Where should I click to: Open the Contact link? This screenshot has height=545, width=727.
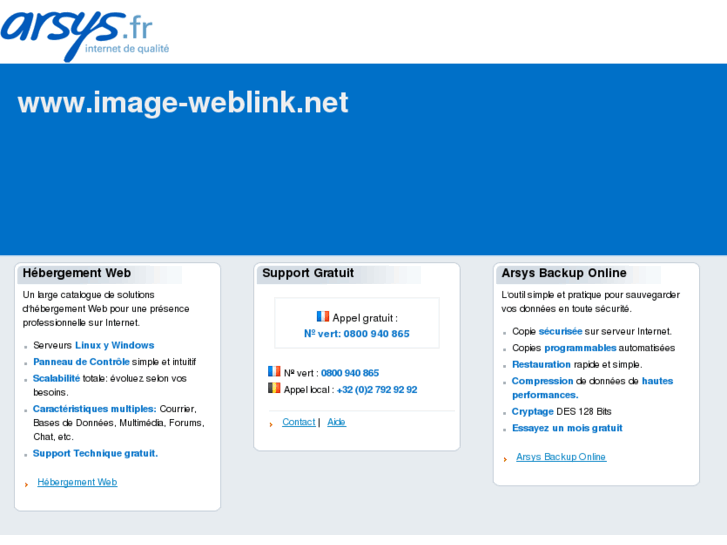299,422
